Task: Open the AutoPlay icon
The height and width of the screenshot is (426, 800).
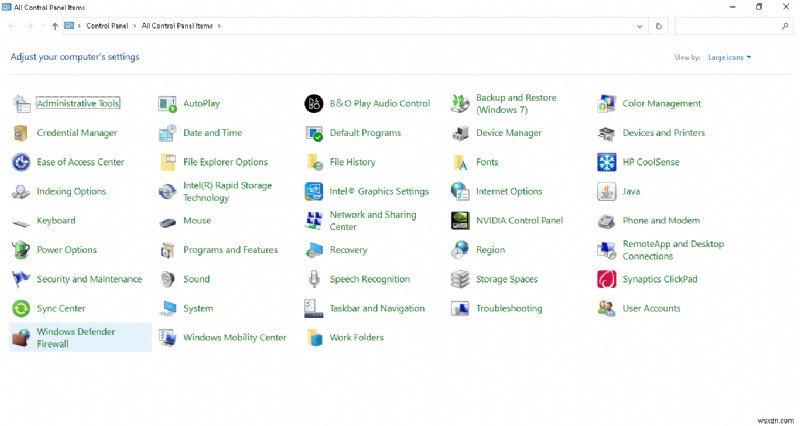Action: pos(167,104)
